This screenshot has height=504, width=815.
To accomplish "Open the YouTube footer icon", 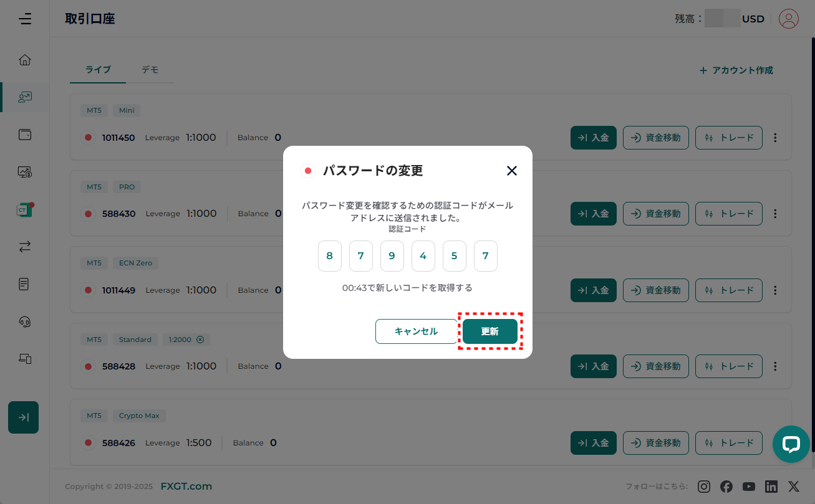I will pyautogui.click(x=749, y=487).
